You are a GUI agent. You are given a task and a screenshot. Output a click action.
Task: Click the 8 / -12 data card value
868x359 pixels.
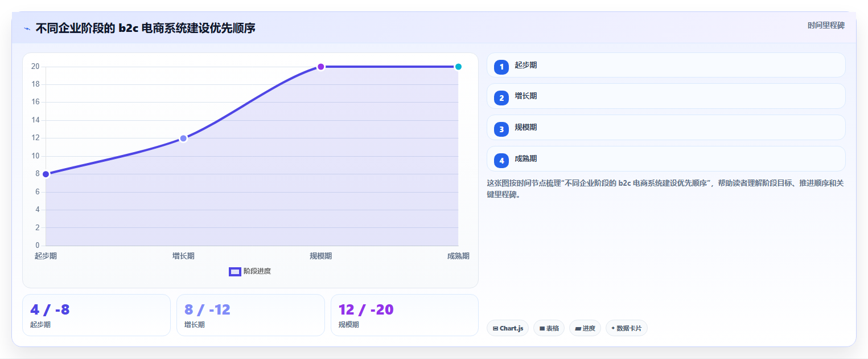point(207,310)
